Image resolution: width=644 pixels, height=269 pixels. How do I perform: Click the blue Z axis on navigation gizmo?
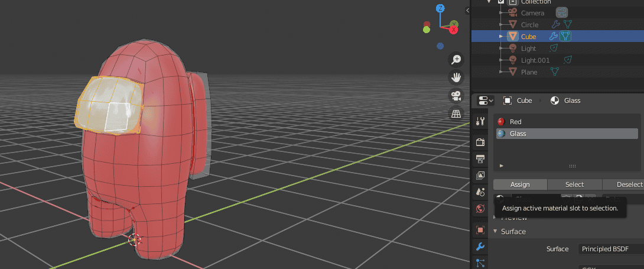(x=440, y=8)
